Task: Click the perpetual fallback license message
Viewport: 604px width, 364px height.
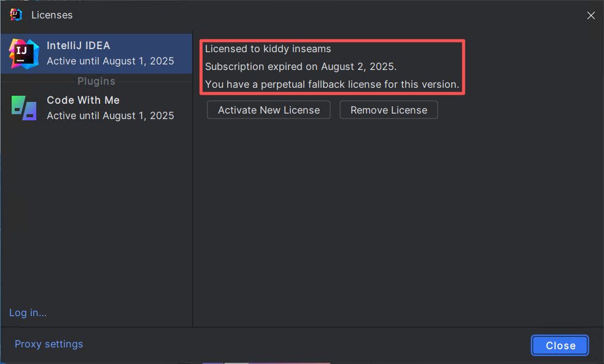Action: 332,84
